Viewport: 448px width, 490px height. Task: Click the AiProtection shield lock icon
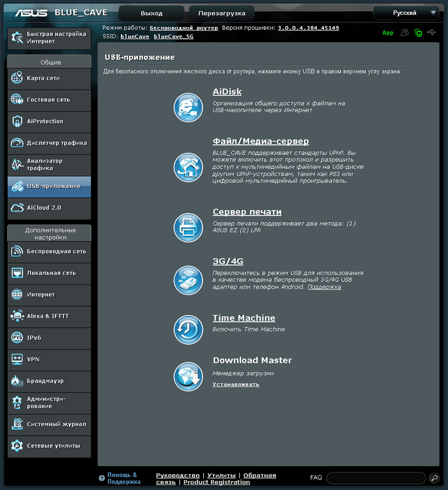point(17,121)
